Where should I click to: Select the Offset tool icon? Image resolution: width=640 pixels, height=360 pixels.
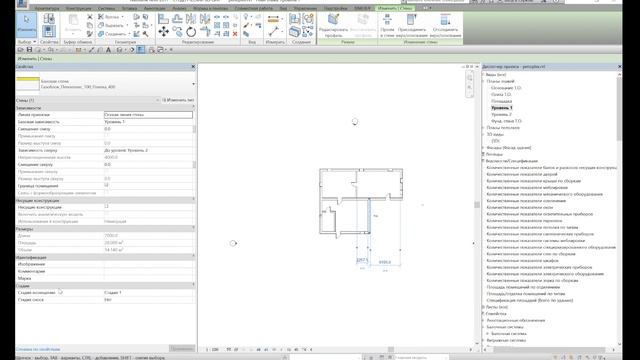pos(177,19)
